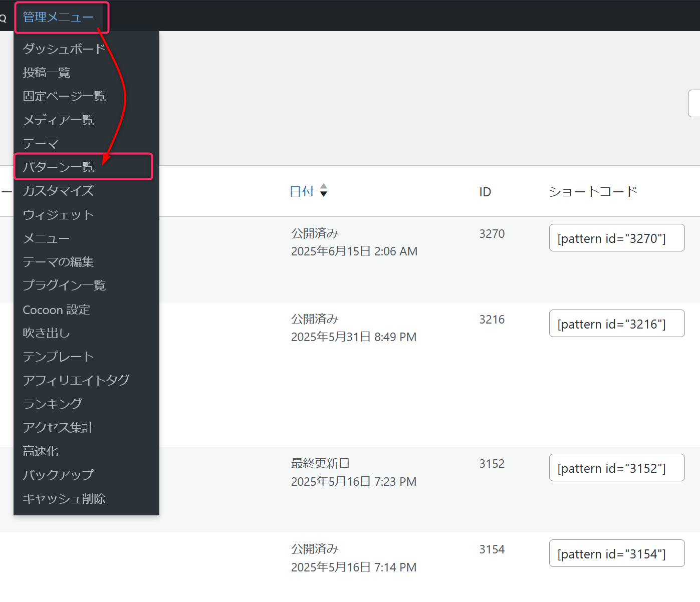This screenshot has height=602, width=700.
Task: Click the ID value 3216
Action: tap(492, 320)
